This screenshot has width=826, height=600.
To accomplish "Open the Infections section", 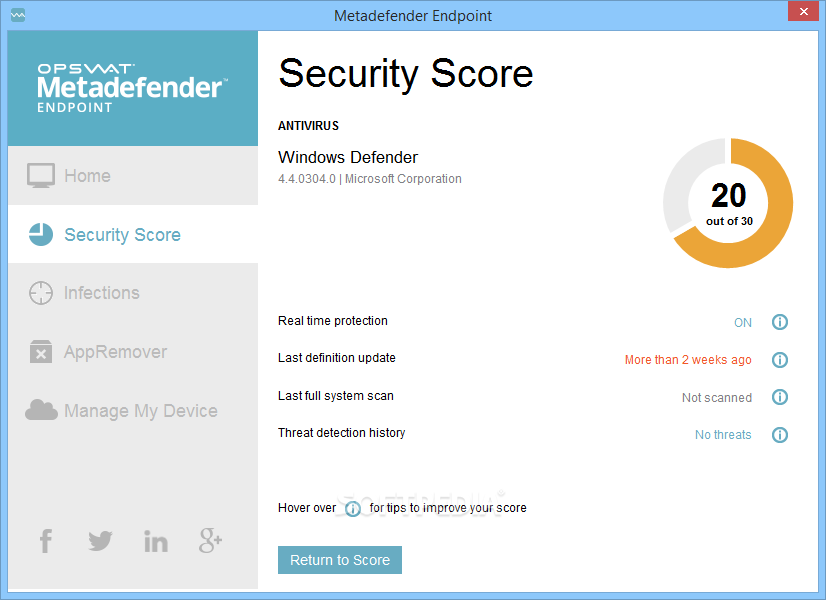I will point(133,292).
